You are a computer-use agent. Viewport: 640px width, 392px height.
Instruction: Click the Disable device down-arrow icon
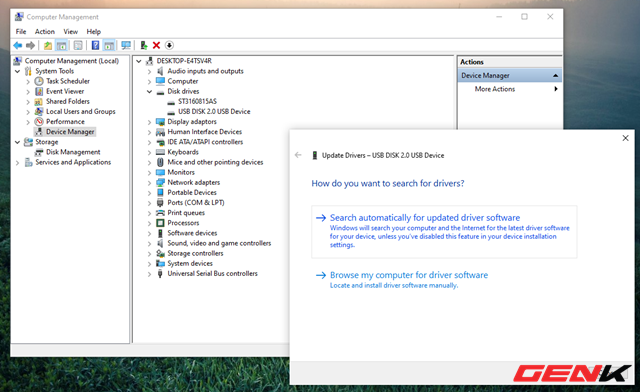pos(169,45)
